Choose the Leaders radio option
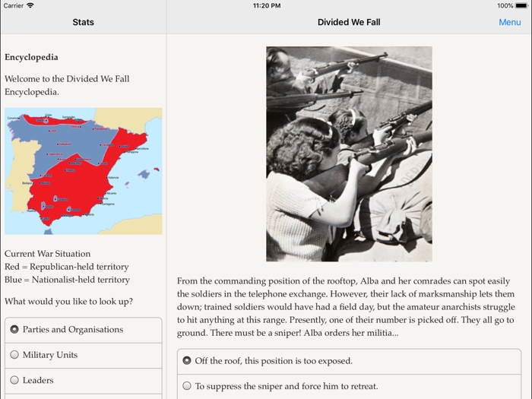This screenshot has height=399, width=532. pos(84,381)
